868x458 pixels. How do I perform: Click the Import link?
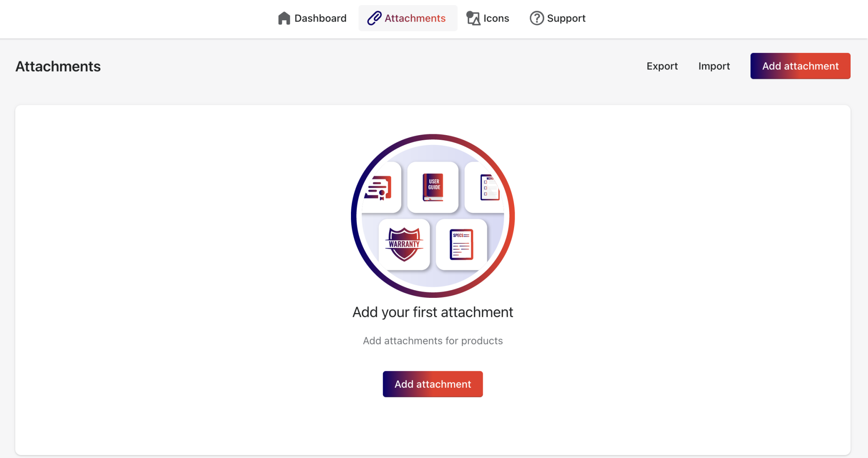tap(714, 66)
